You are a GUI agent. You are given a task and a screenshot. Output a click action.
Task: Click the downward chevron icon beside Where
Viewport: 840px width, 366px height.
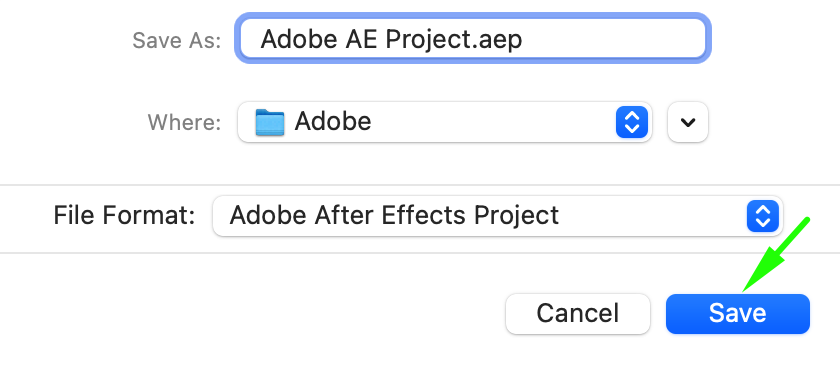coord(688,122)
